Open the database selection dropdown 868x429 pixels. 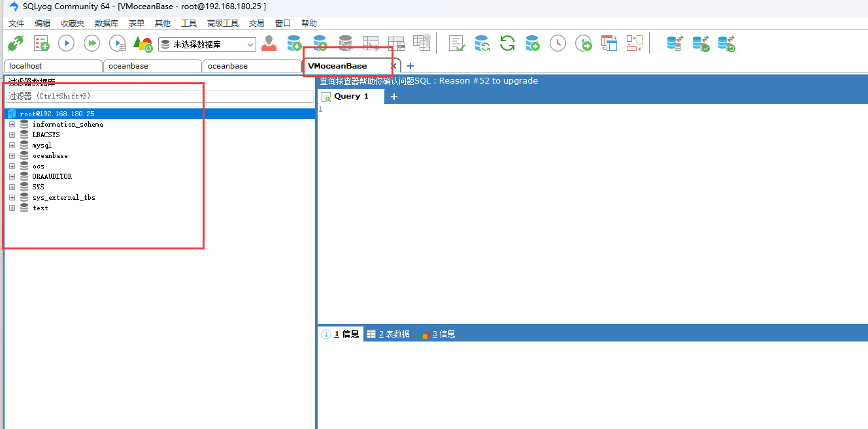(x=208, y=44)
